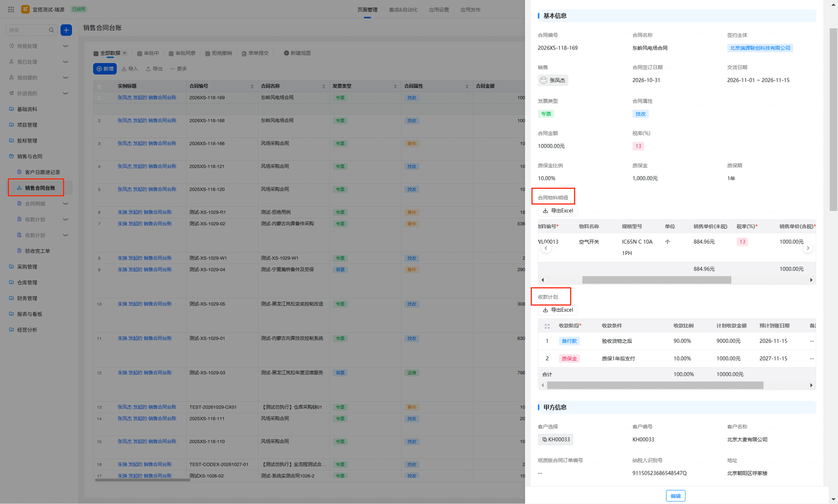Expand the 待我处理 sidebar chevron

coord(65,46)
